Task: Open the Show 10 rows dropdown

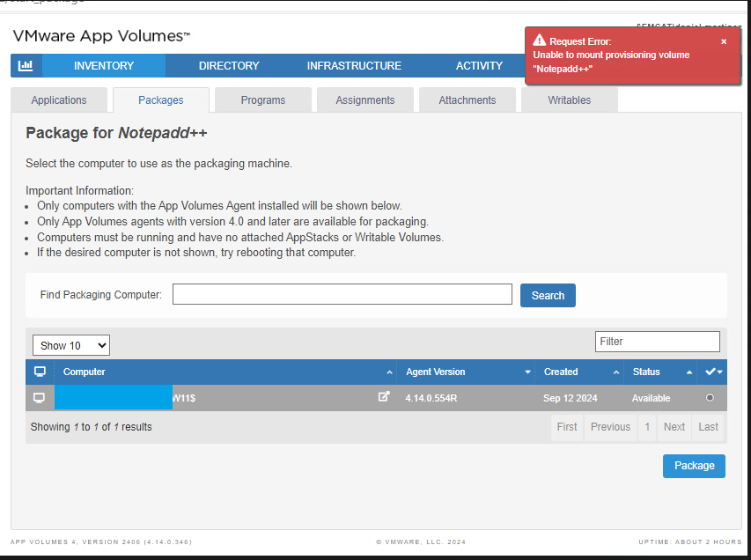Action: (71, 345)
